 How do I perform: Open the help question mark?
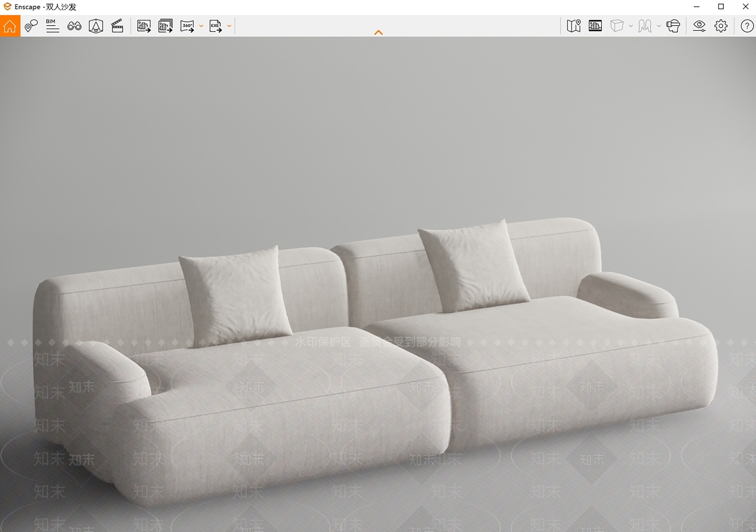coord(747,26)
